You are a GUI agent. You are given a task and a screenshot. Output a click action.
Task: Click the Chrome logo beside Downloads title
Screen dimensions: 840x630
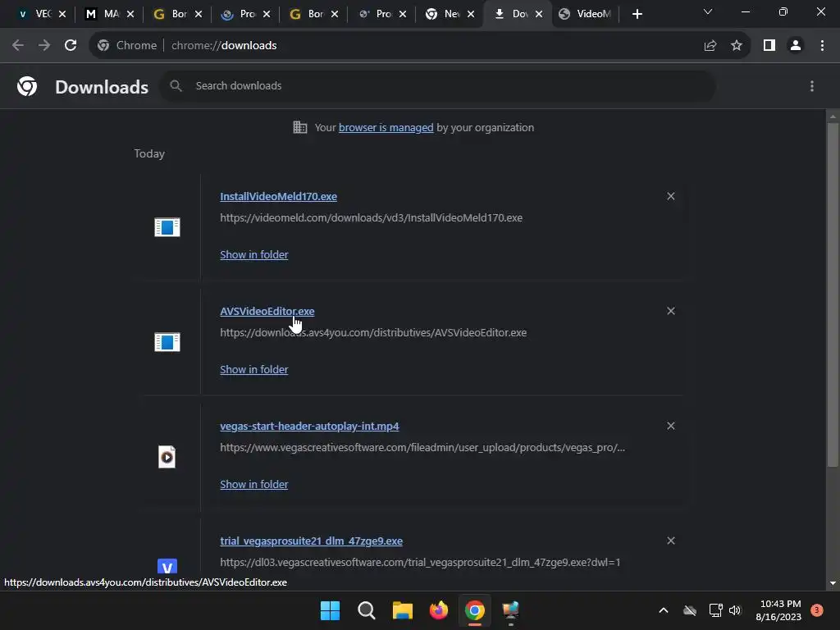27,86
